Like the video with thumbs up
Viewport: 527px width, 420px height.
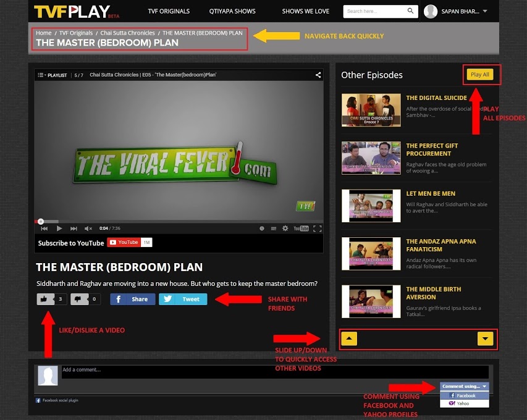coord(45,299)
